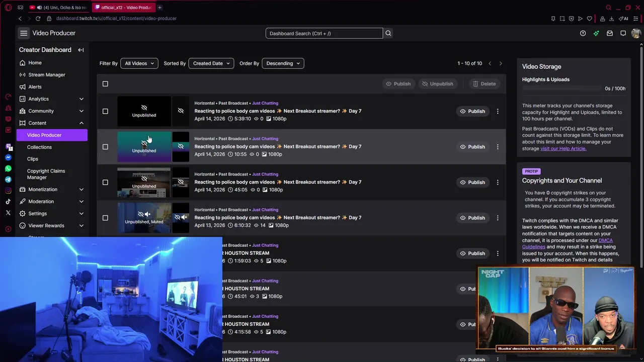
Task: Open the Opera AI button in toolbar
Action: coord(624,19)
